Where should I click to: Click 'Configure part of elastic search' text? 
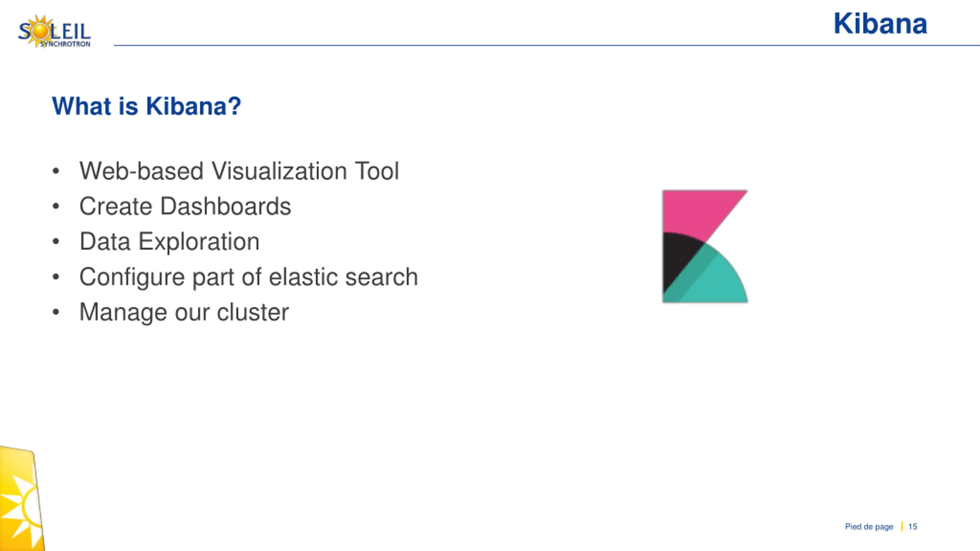tap(248, 277)
